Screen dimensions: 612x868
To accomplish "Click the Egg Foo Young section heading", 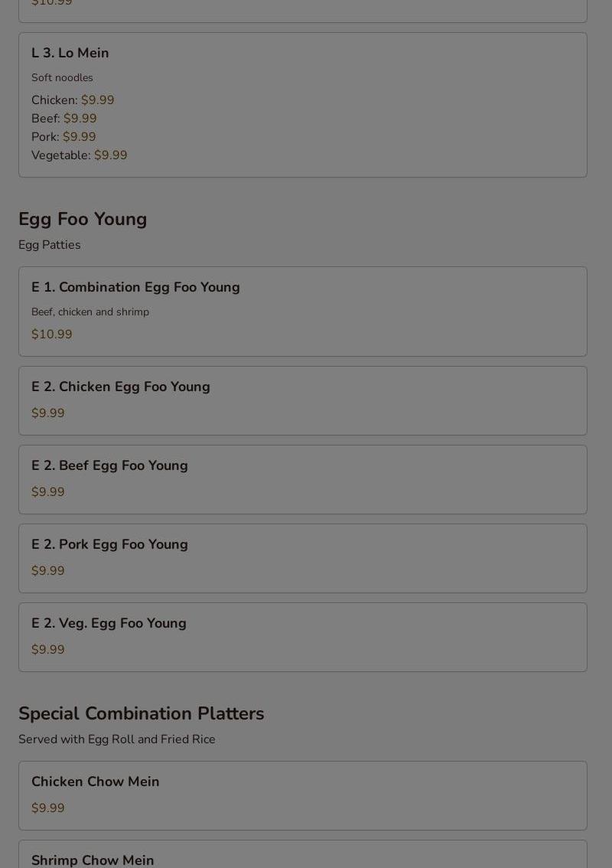I will click(83, 219).
